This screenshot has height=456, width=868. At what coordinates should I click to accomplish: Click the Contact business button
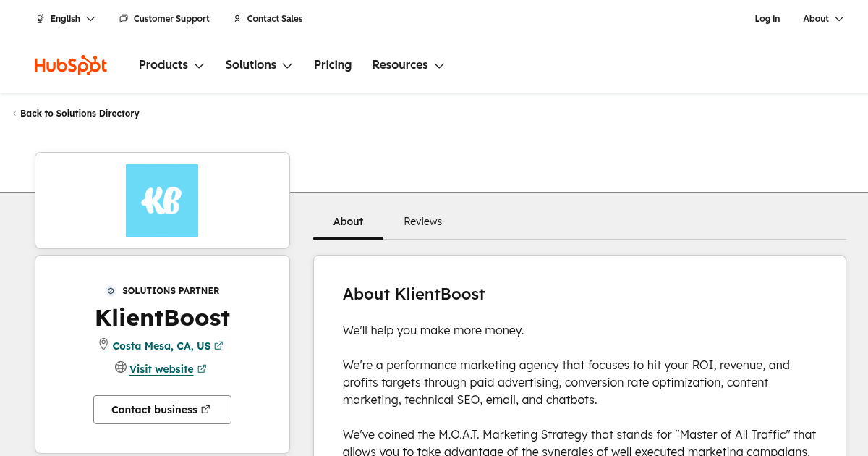162,410
